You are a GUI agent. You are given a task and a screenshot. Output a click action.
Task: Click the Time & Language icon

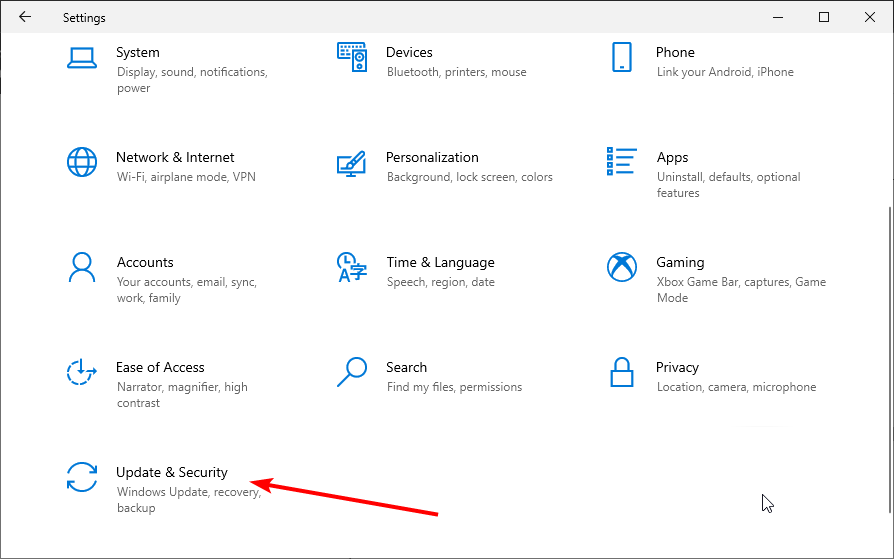click(352, 267)
